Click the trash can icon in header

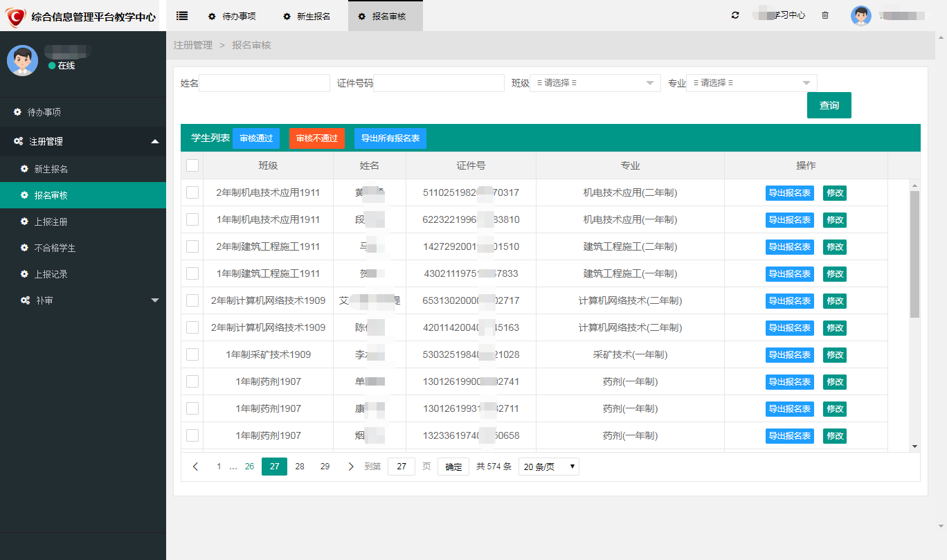pyautogui.click(x=825, y=15)
